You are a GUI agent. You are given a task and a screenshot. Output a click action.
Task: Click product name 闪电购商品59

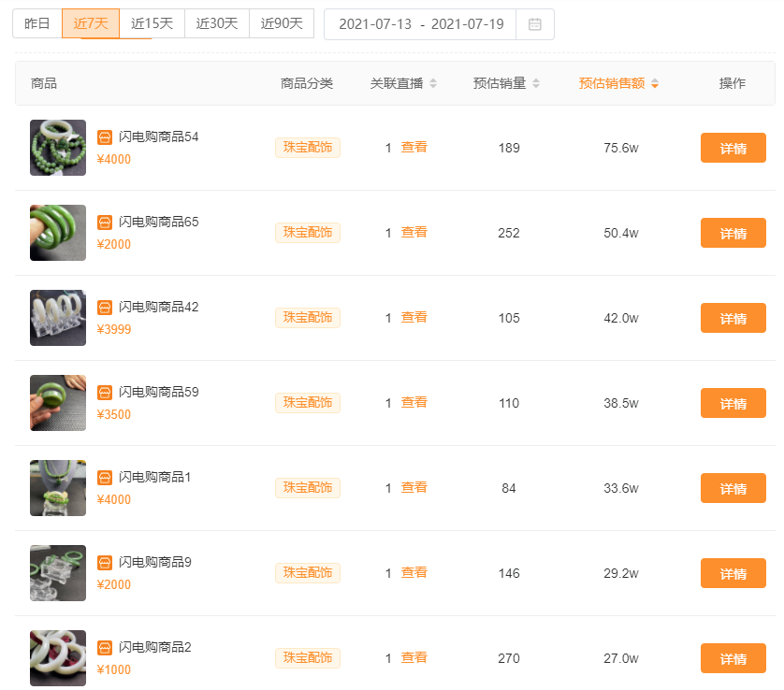(x=158, y=393)
